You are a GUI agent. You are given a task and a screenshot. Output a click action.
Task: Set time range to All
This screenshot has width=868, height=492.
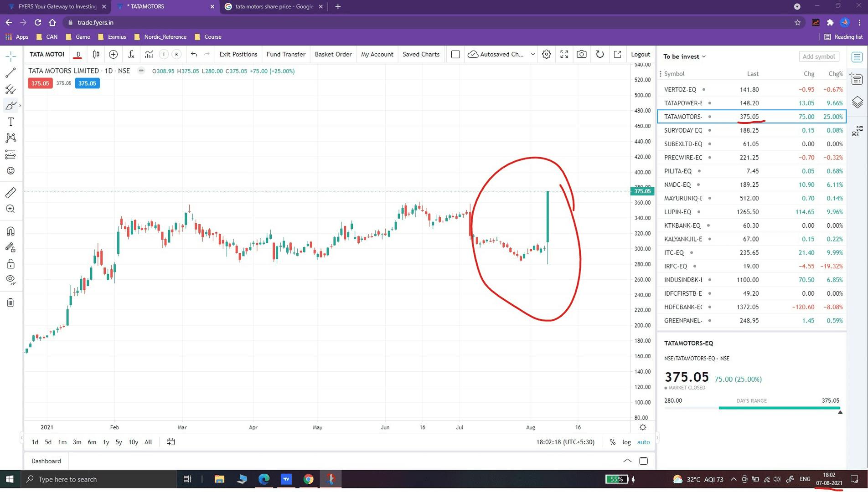coord(148,442)
